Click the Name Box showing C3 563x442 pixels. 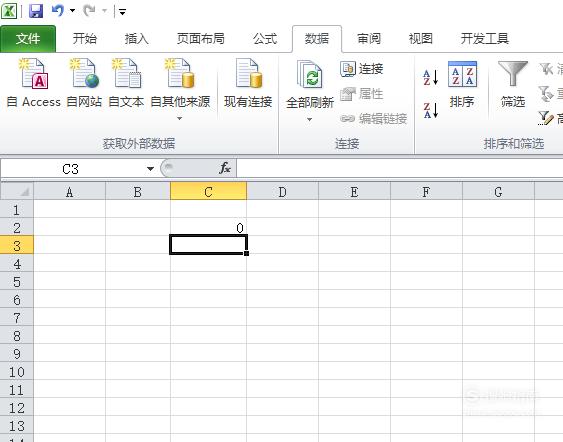coord(70,169)
